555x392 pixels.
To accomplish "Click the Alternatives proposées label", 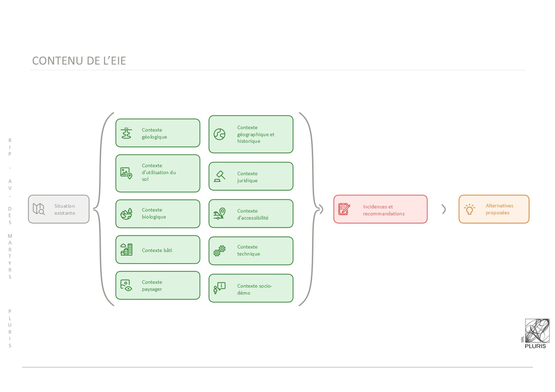I will [x=499, y=209].
